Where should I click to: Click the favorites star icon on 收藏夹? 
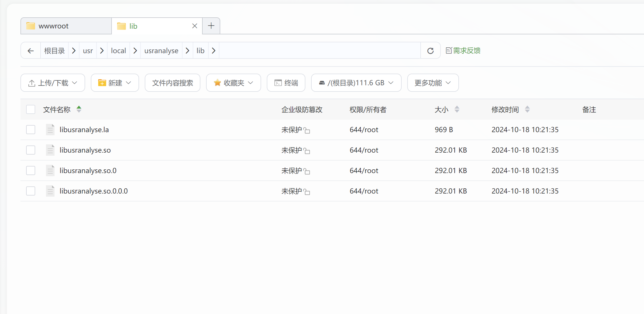tap(217, 83)
